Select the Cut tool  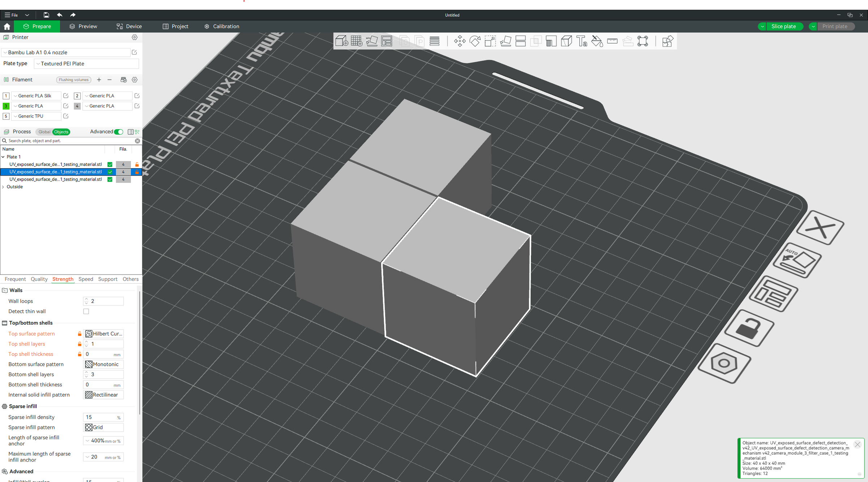(520, 41)
